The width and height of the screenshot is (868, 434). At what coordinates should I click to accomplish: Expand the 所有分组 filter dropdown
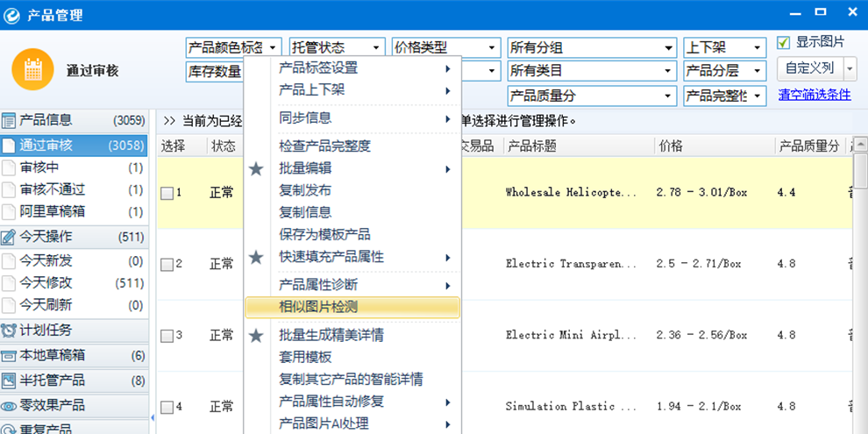[x=592, y=47]
